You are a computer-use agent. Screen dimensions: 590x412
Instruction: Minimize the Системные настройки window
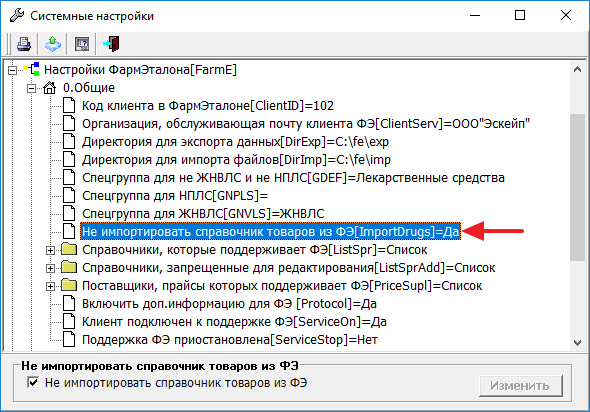click(x=475, y=15)
